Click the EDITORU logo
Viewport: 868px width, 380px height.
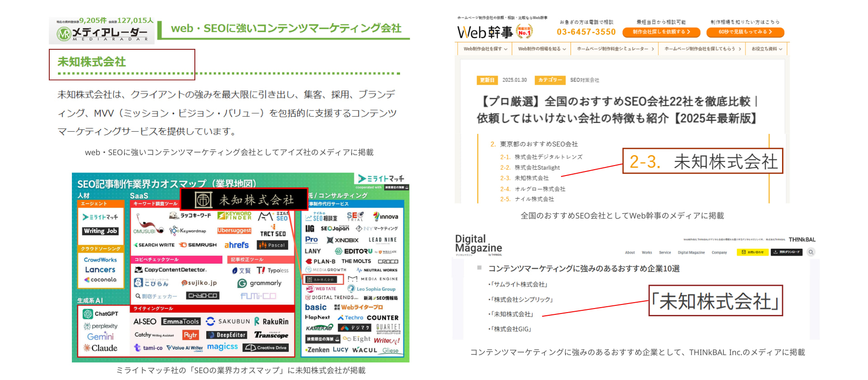[353, 251]
